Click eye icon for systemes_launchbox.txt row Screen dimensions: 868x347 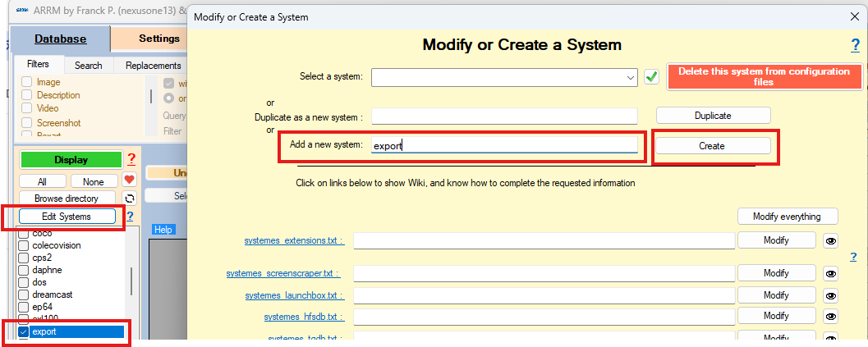tap(830, 295)
